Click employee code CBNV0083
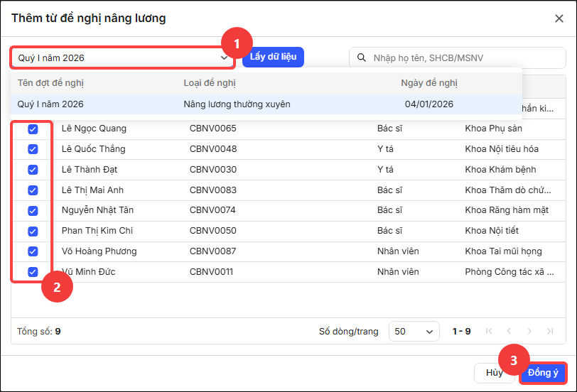The image size is (577, 392). coord(213,190)
